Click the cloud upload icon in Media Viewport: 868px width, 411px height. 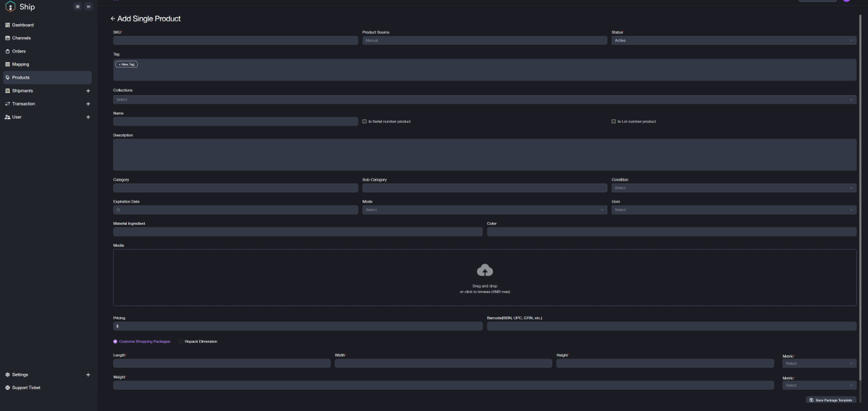pos(485,270)
